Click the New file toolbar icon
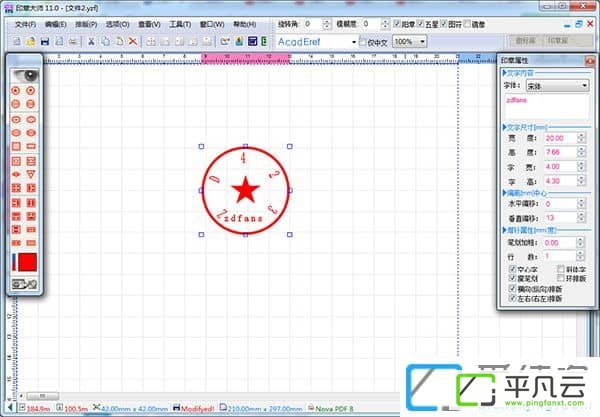The height and width of the screenshot is (417, 600). 16,41
